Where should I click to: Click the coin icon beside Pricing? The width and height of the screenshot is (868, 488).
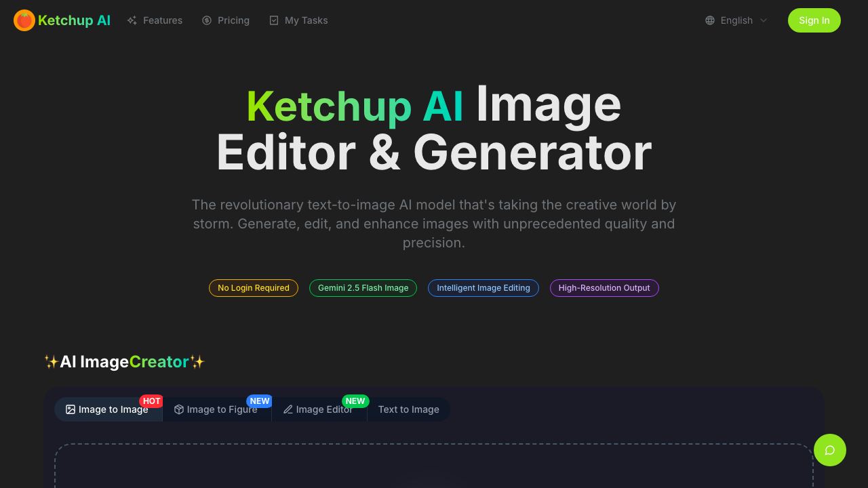click(x=207, y=20)
